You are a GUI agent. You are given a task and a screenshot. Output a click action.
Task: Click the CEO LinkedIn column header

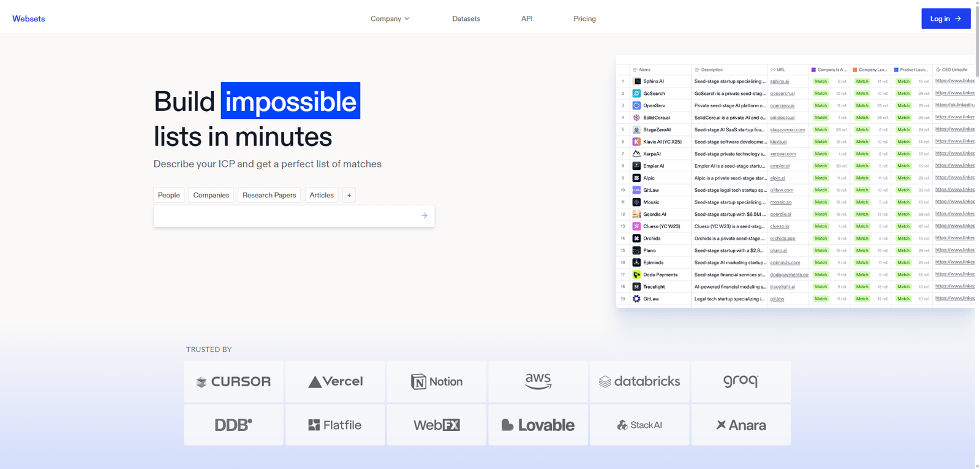(x=954, y=70)
